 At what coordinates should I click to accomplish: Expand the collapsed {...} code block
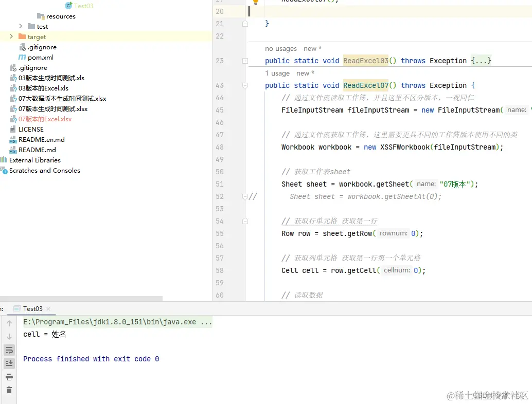tap(481, 61)
